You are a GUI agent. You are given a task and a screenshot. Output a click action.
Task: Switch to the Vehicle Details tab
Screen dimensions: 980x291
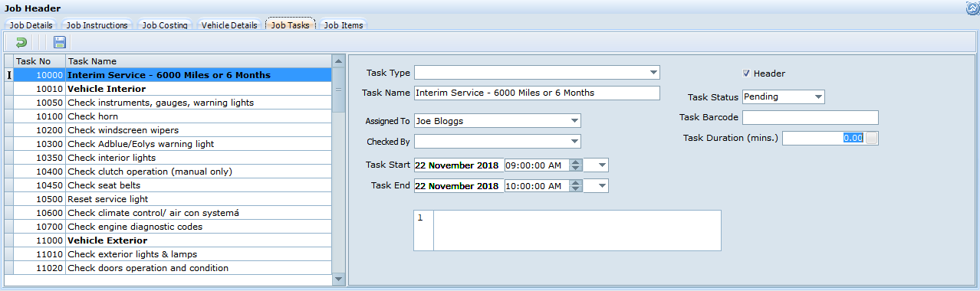click(229, 25)
